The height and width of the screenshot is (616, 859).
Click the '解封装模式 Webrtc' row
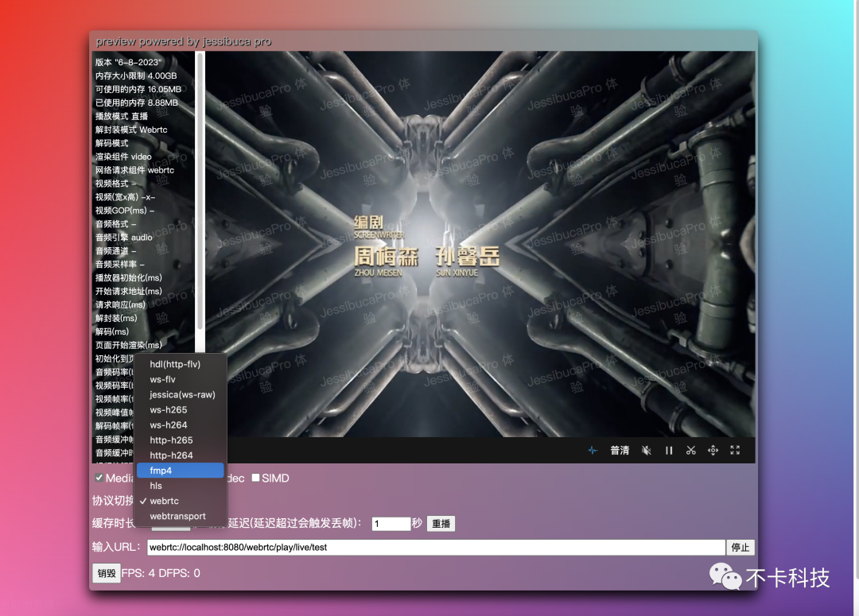(x=131, y=130)
